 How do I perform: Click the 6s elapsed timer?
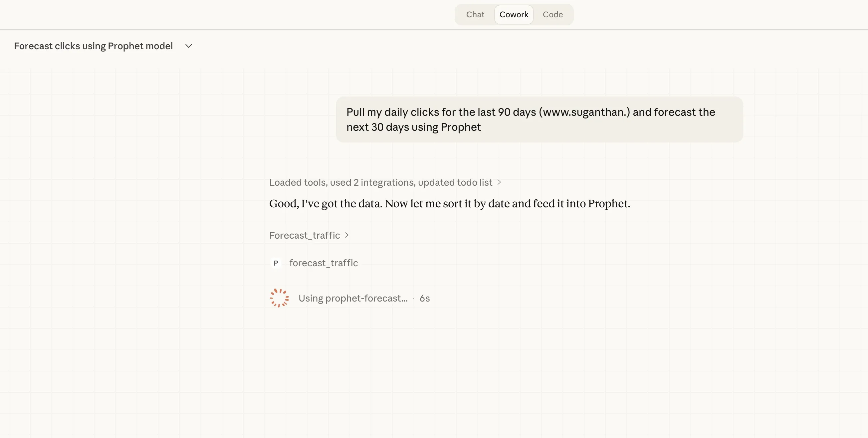pyautogui.click(x=424, y=298)
